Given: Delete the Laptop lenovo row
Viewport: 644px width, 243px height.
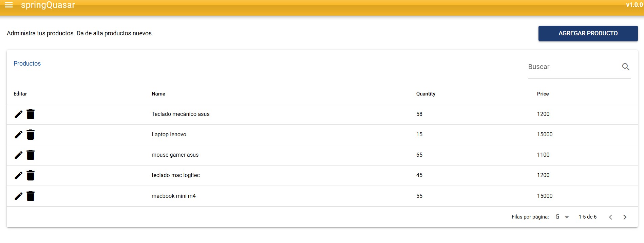Looking at the screenshot, I should tap(31, 135).
